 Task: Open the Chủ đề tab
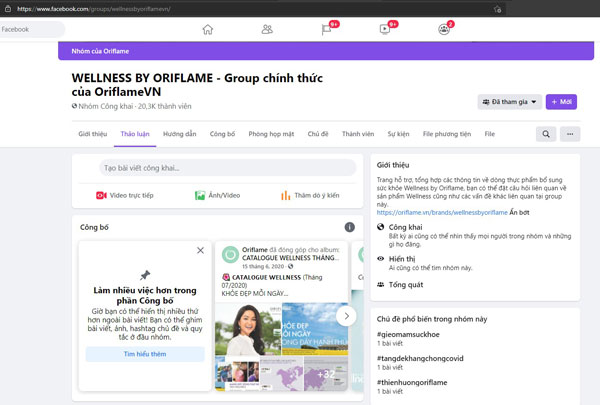[x=318, y=134]
